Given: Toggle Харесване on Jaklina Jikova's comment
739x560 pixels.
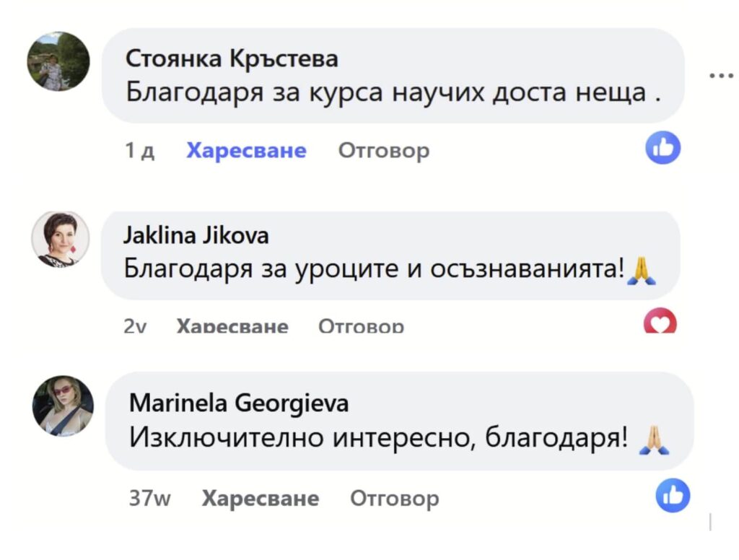Looking at the screenshot, I should pos(232,326).
